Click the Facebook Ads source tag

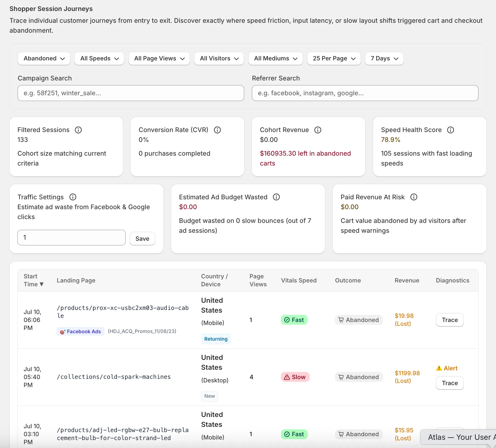click(x=80, y=331)
